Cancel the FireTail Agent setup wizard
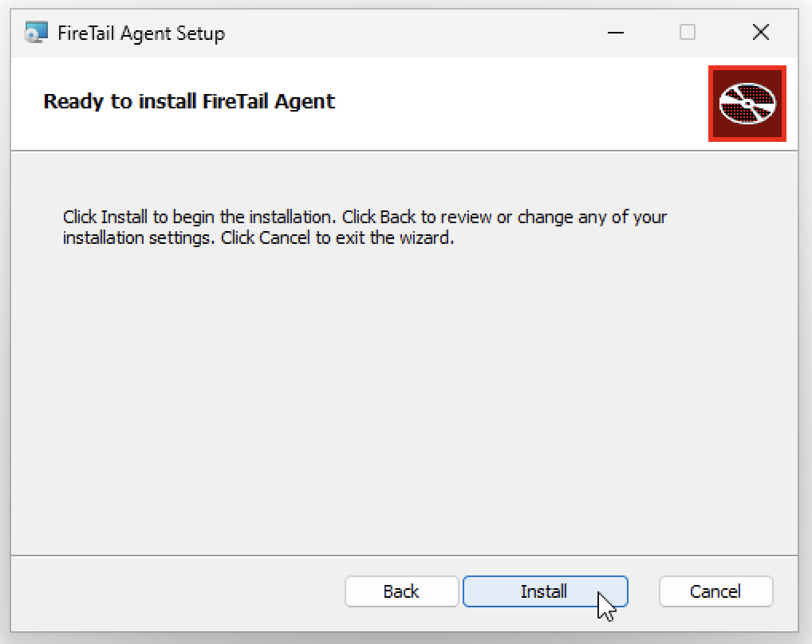Image resolution: width=812 pixels, height=644 pixels. coord(715,591)
